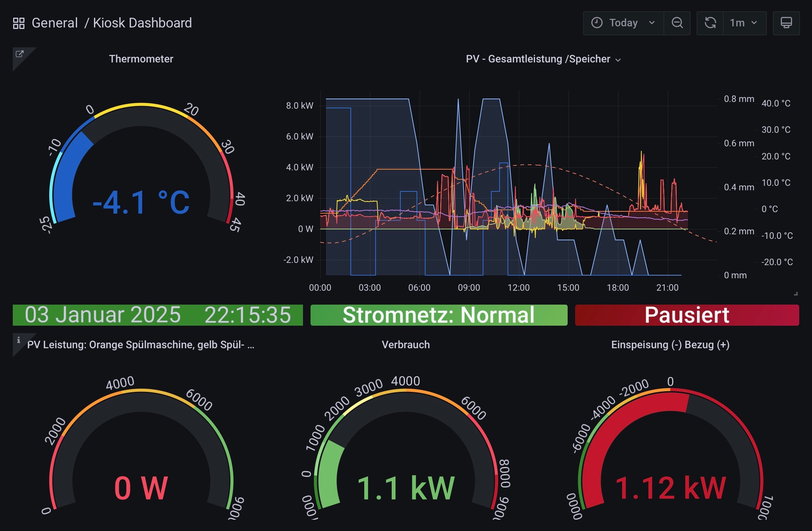Click the Thermometer panel title
Screen dimensions: 812x531
[141, 59]
